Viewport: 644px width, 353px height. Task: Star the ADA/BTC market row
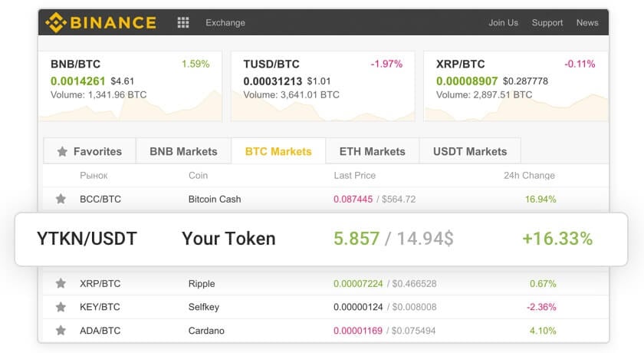61,331
